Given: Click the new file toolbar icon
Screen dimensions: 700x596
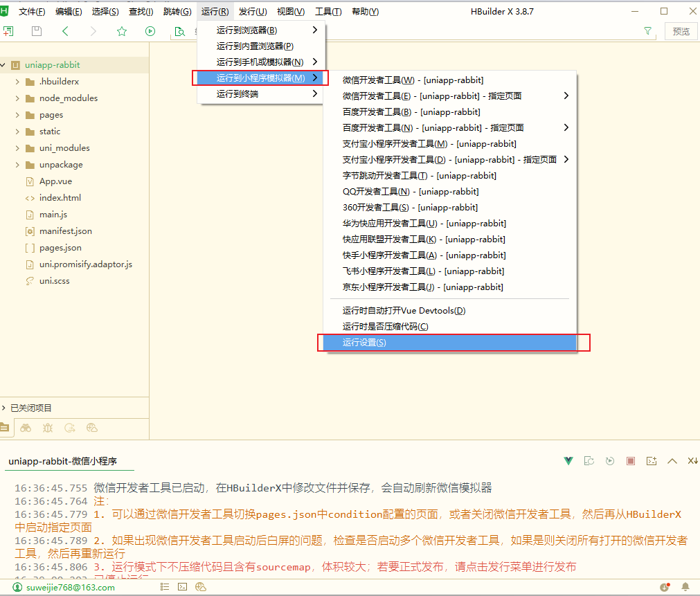Looking at the screenshot, I should pyautogui.click(x=8, y=31).
